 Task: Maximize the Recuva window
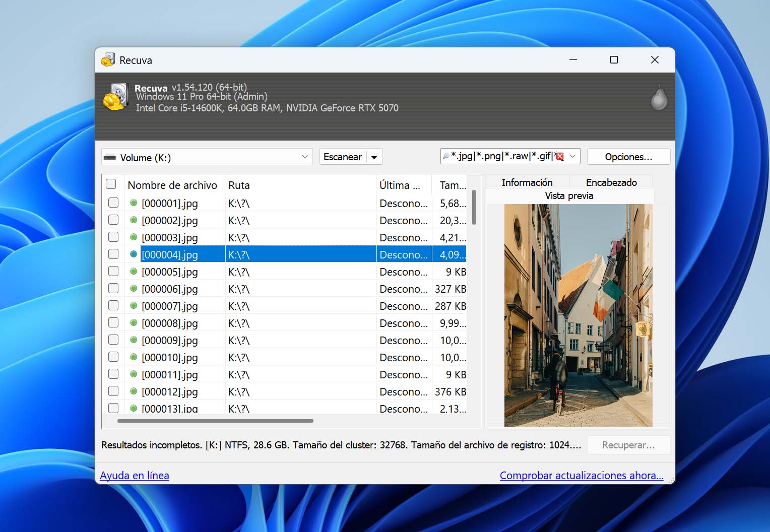[614, 60]
